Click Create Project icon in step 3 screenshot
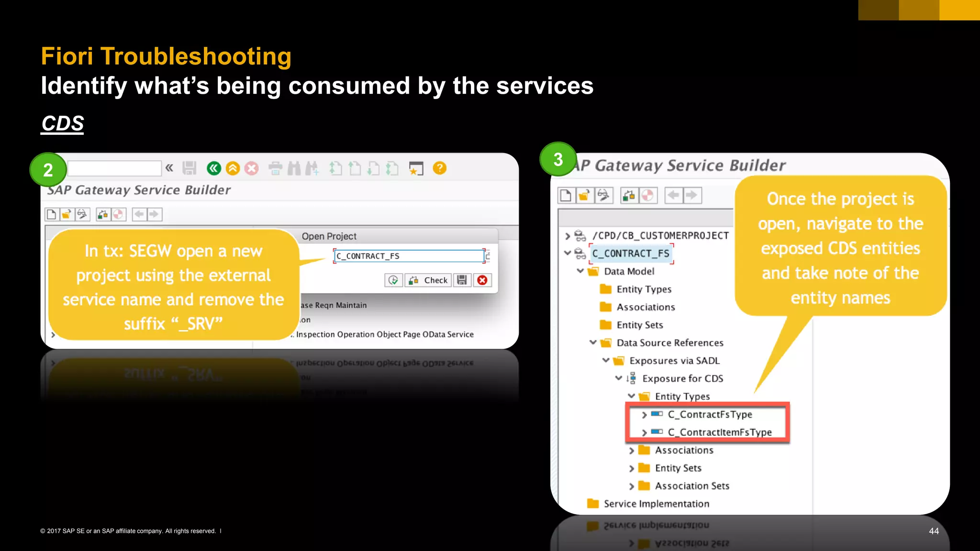This screenshot has height=551, width=980. 566,195
